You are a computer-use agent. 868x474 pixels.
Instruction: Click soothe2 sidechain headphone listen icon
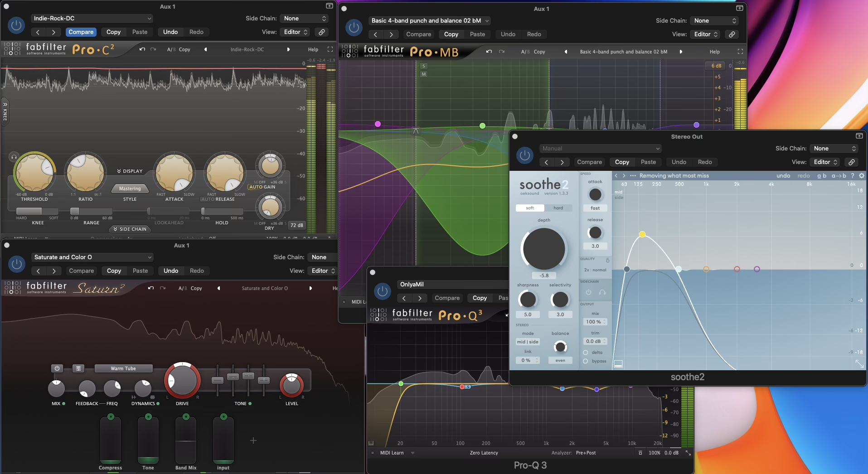point(602,292)
